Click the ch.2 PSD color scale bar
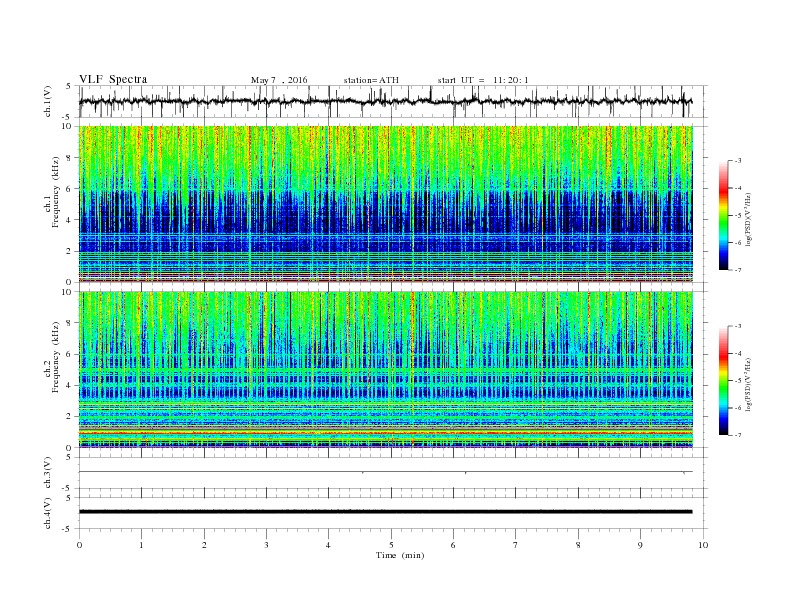This screenshot has height=612, width=792. (723, 380)
